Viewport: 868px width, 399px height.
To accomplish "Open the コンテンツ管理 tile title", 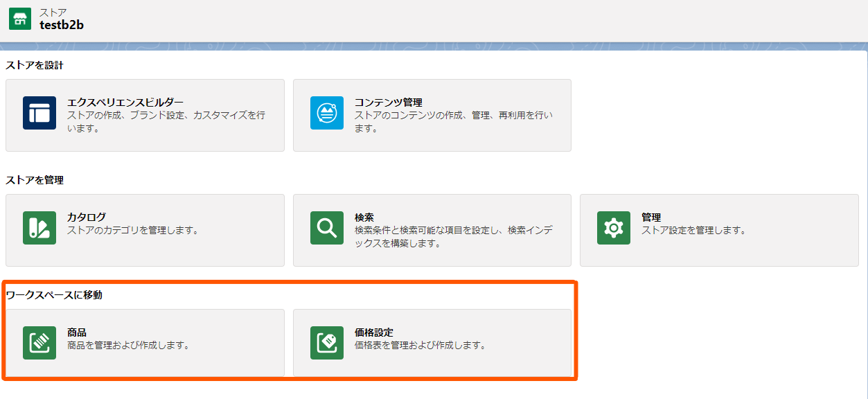I will [389, 103].
